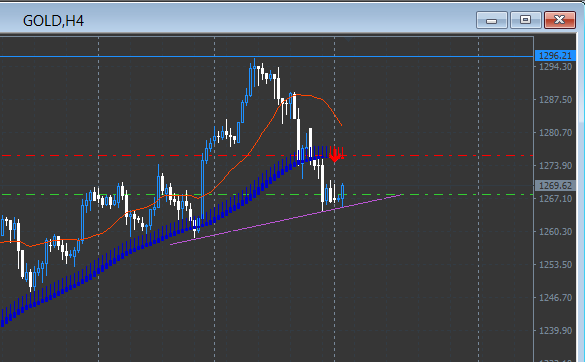Minimize the GOLD,H4 chart window
This screenshot has height=362, width=585.
pos(491,20)
